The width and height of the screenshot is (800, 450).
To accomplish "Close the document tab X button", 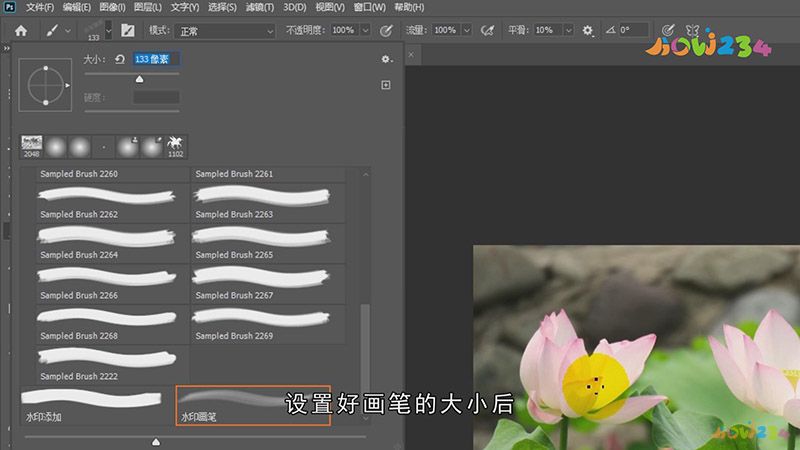I will click(x=411, y=55).
